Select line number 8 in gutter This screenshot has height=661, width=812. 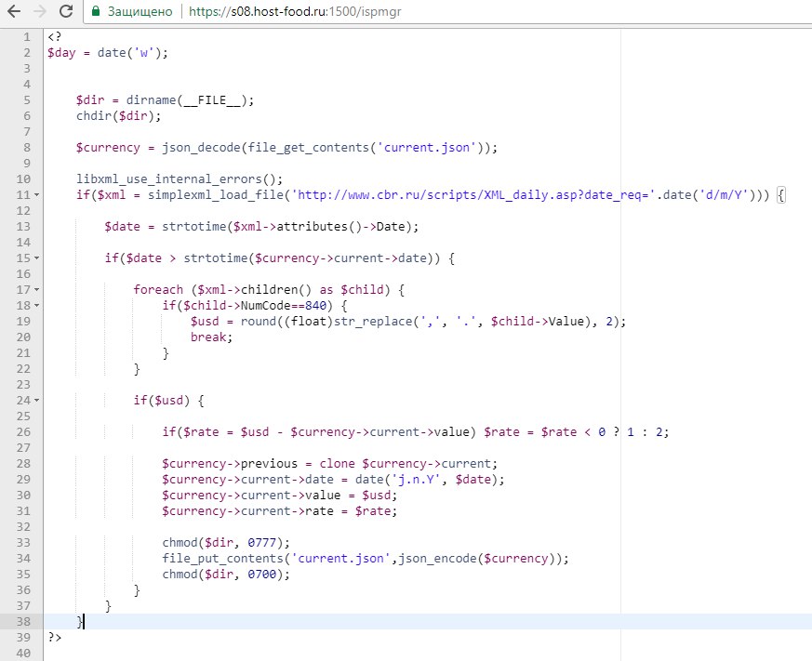26,148
